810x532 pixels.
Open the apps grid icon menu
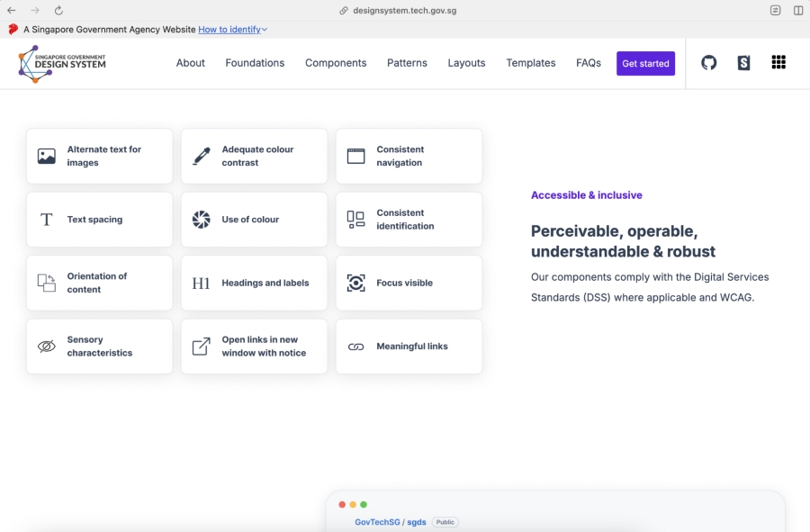click(x=778, y=63)
